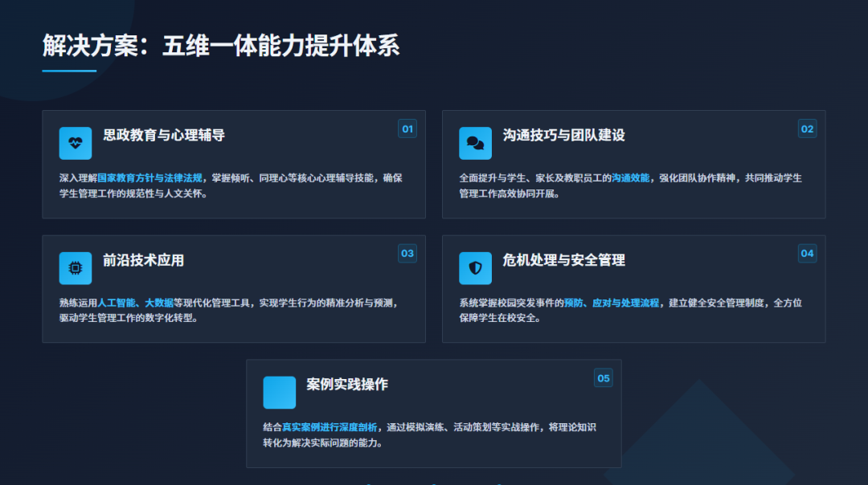Click the 解决方案 title heading
The image size is (868, 485).
221,47
